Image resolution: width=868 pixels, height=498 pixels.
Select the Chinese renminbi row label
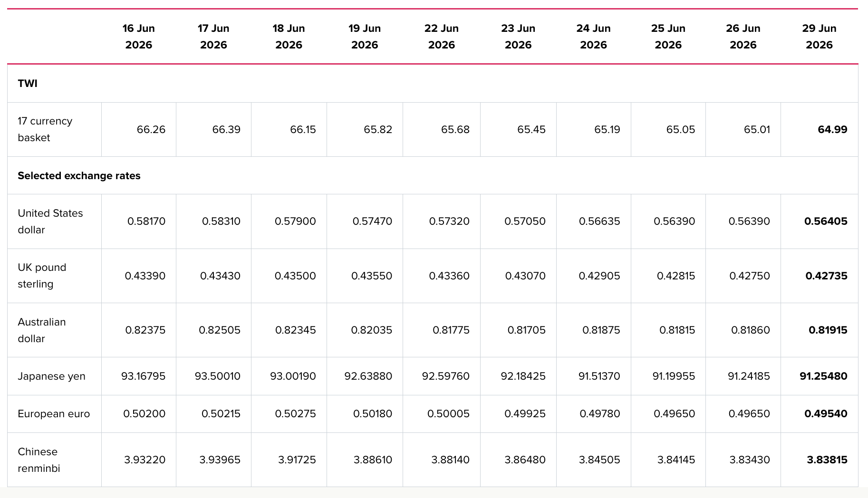[39, 460]
